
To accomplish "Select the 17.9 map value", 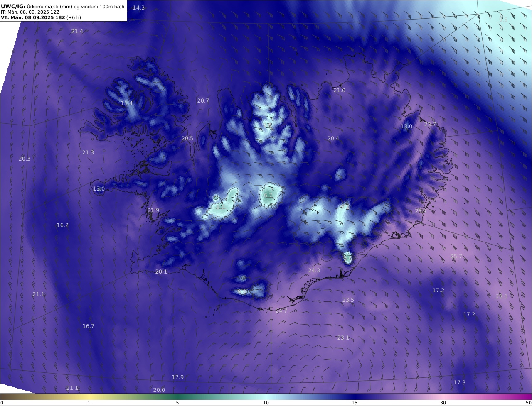I will [178, 377].
